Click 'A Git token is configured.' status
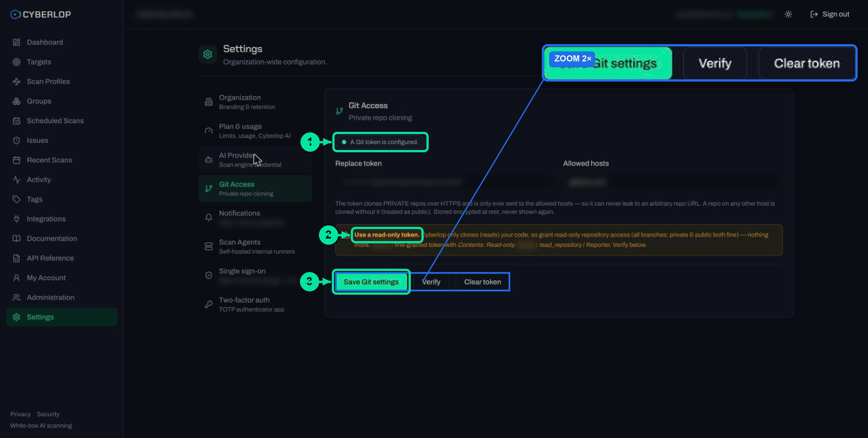This screenshot has height=438, width=868. 380,142
